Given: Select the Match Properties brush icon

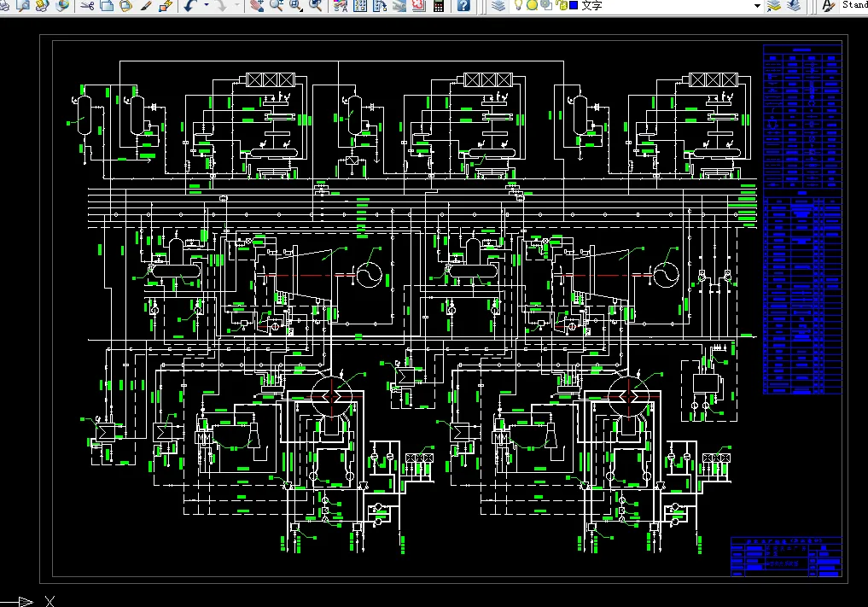Looking at the screenshot, I should point(146,5).
